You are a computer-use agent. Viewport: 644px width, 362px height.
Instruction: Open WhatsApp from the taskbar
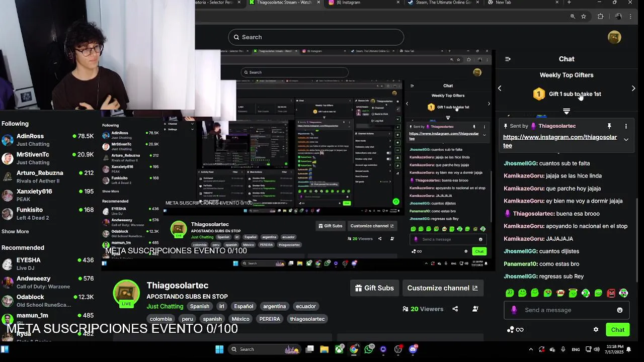click(x=369, y=349)
